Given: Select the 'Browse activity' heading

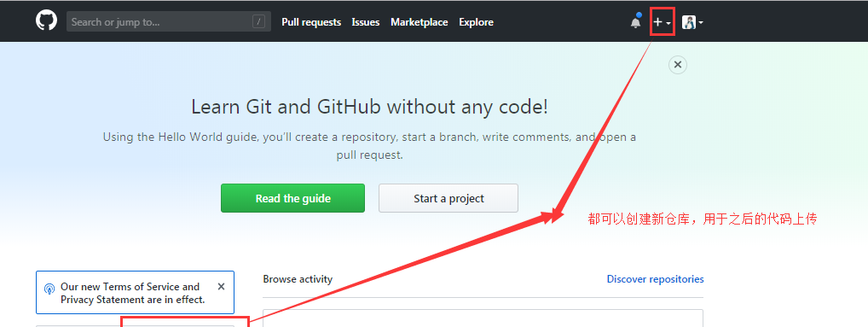Looking at the screenshot, I should 298,279.
